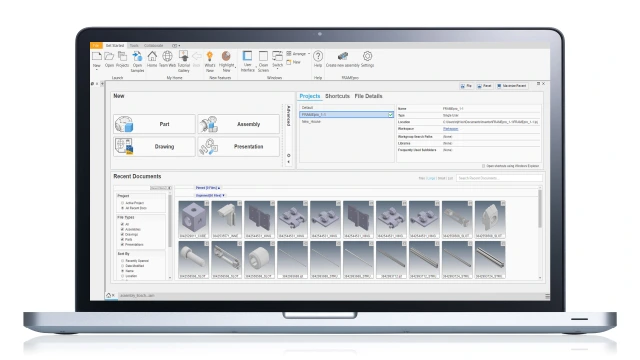Click the What's New lightbulb icon
The image size is (640, 360).
209,56
